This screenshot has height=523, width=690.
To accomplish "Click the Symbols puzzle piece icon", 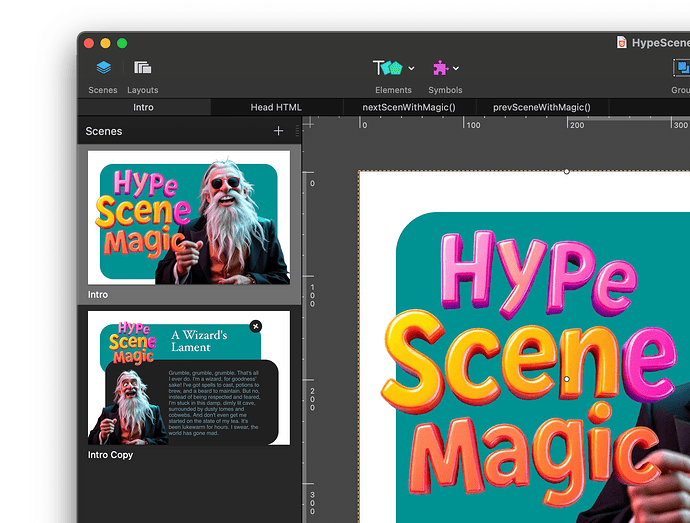I will 440,68.
